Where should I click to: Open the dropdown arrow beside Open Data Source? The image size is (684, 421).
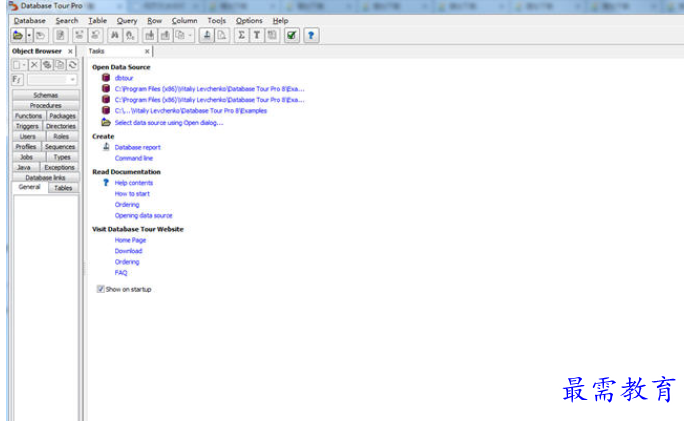pyautogui.click(x=29, y=35)
